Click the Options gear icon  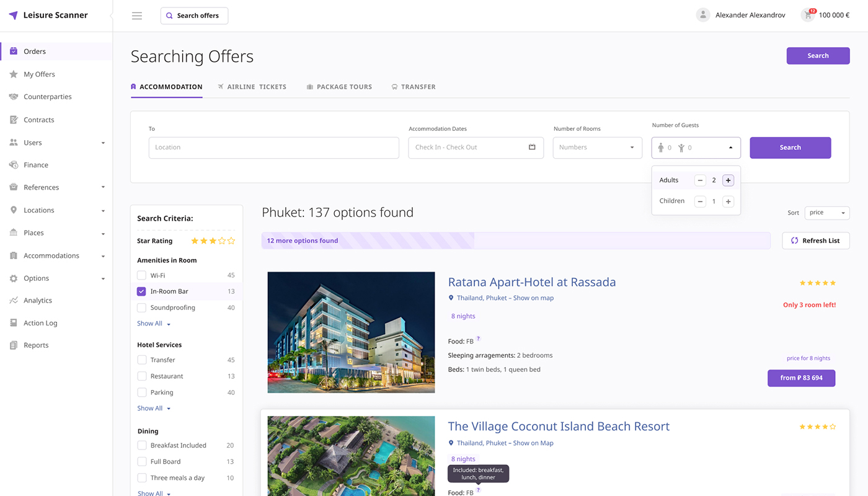[14, 278]
